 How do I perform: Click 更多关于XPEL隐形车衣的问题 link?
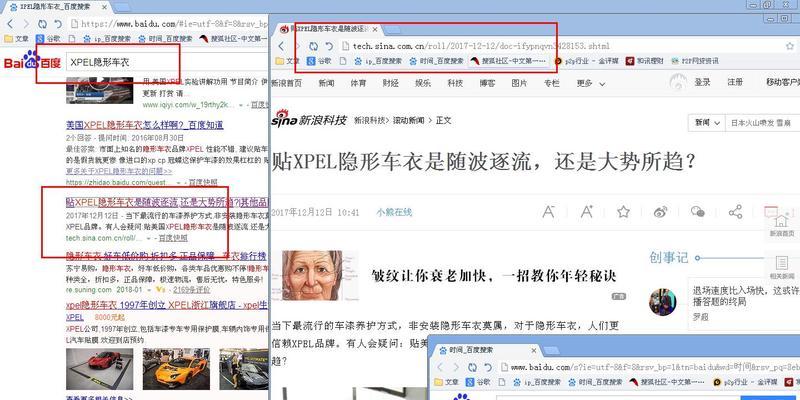click(119, 171)
